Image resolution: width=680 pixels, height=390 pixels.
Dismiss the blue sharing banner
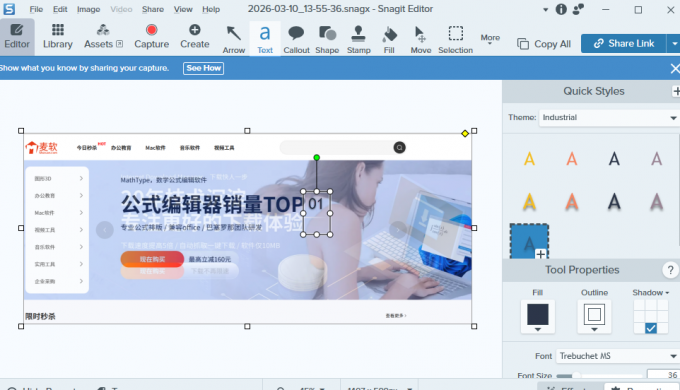pos(674,69)
